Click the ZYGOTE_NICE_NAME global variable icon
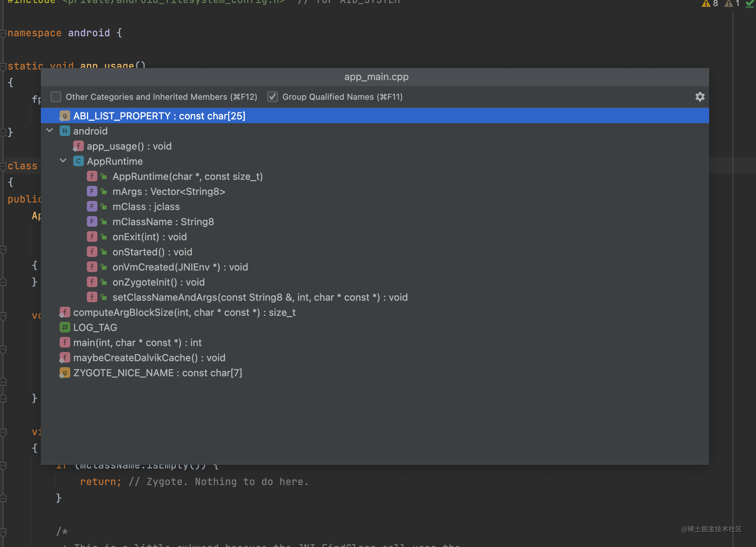Viewport: 756px width, 547px height. [x=65, y=373]
